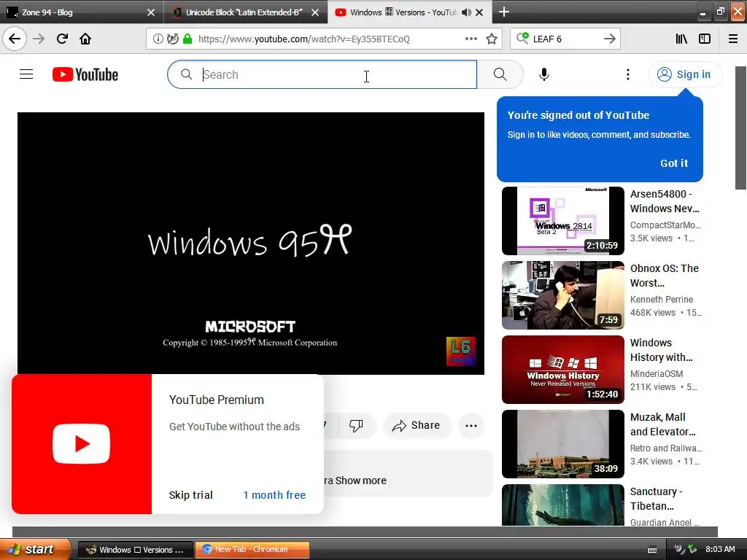The width and height of the screenshot is (747, 560).
Task: Open the Firefox hamburger menu
Action: (733, 39)
